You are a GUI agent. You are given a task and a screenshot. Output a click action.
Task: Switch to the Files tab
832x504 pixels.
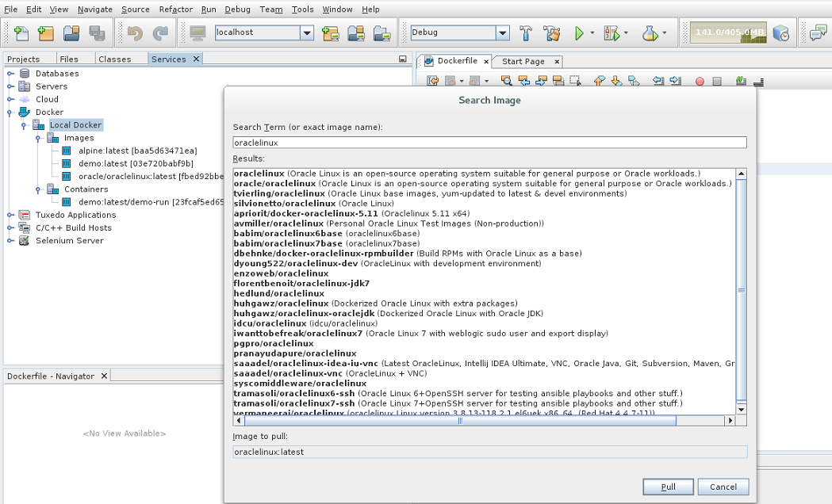coord(69,59)
